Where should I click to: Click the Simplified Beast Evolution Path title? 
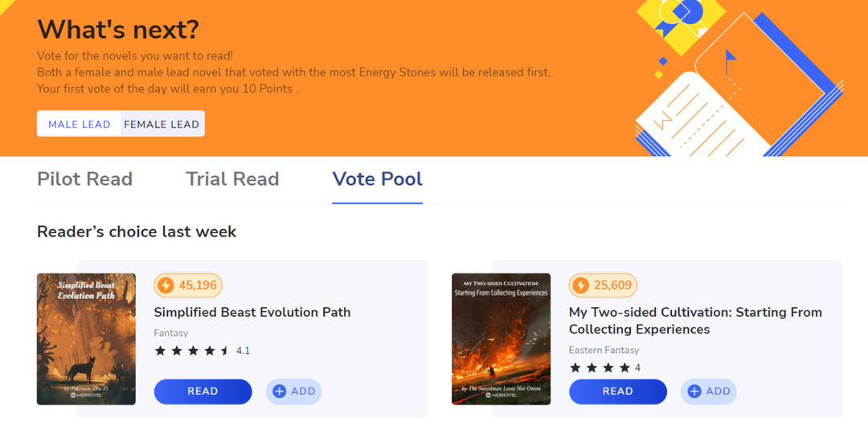[x=252, y=312]
